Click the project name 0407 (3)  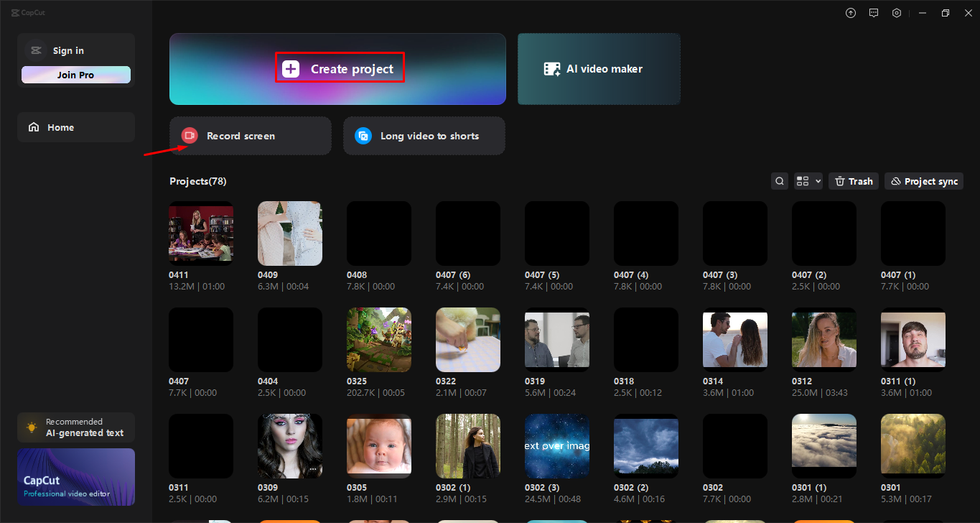pyautogui.click(x=720, y=275)
